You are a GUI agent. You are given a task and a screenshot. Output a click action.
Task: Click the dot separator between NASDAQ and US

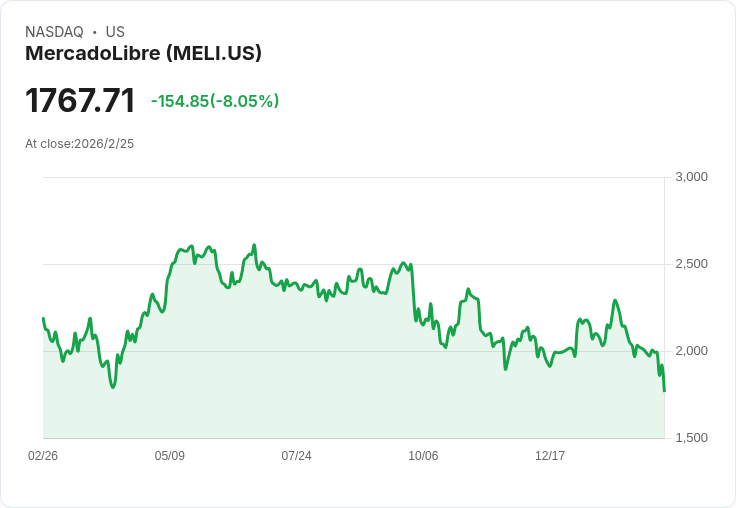click(95, 32)
